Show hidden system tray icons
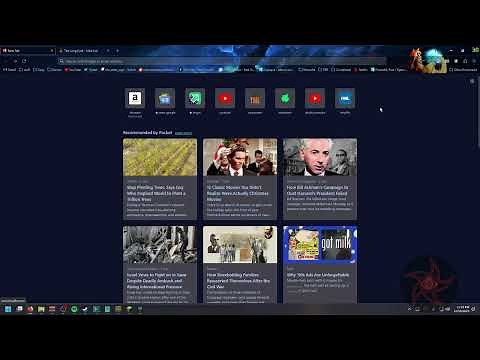Screen dimensions: 480x360 [409, 309]
